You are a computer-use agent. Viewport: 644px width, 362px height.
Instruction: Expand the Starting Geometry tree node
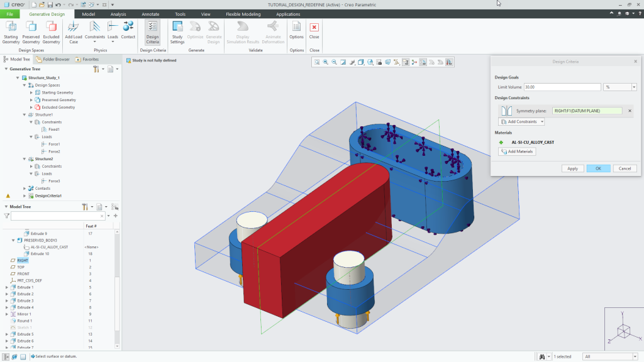[31, 92]
